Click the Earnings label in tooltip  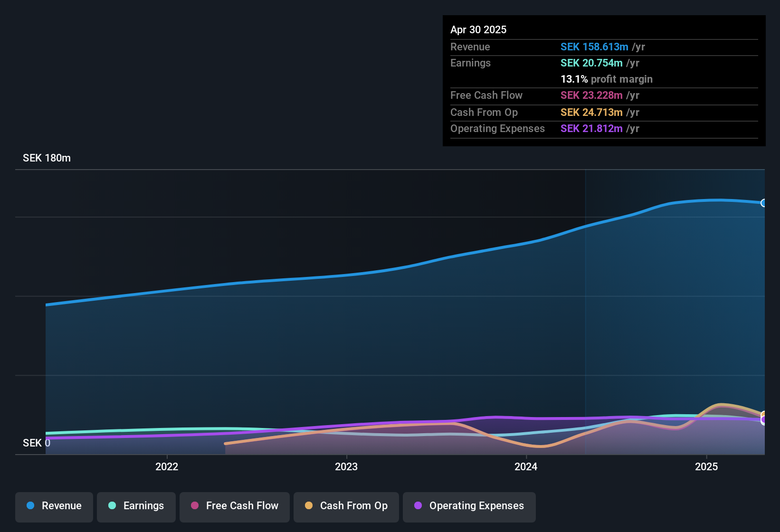pos(470,63)
